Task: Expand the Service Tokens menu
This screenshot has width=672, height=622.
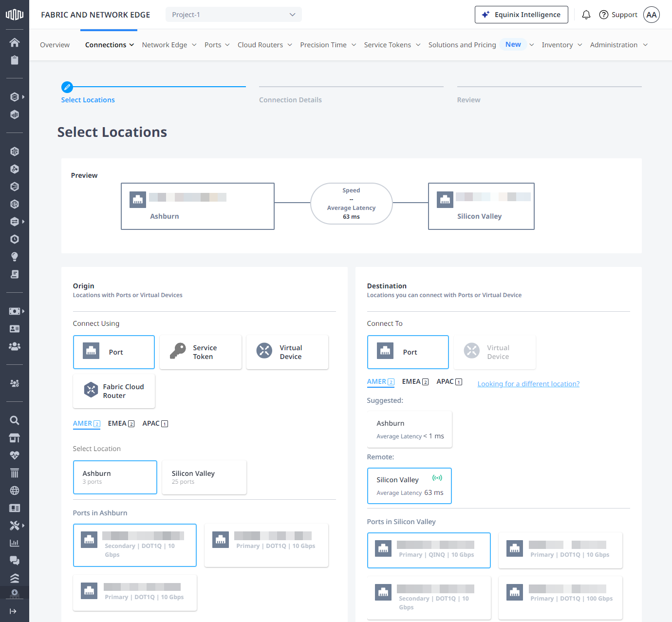Action: click(x=392, y=45)
